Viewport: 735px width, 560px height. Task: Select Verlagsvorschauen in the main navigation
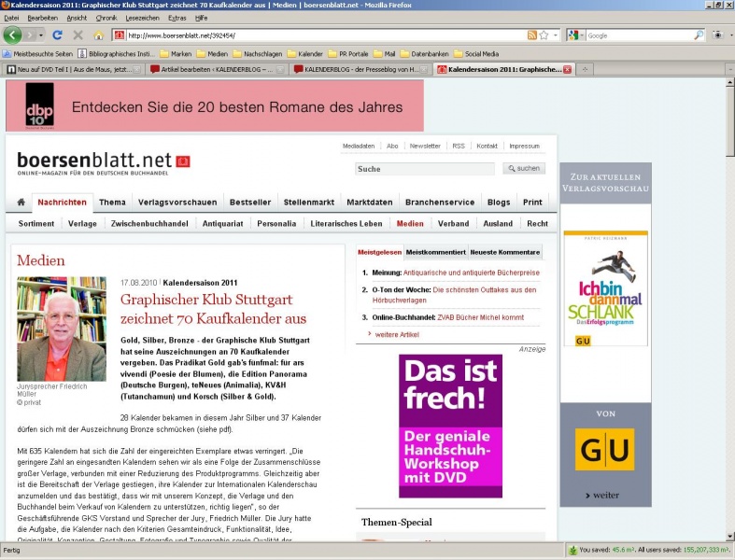(x=177, y=203)
